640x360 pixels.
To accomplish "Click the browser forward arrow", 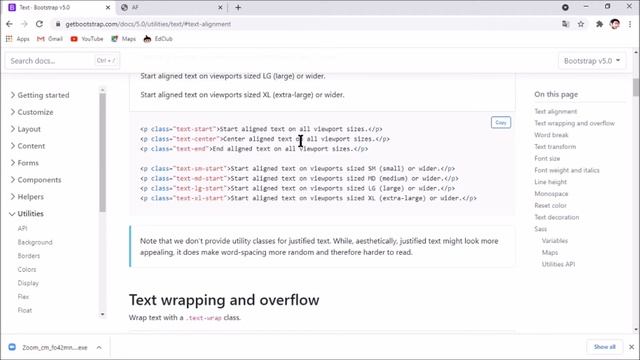I will 24,24.
